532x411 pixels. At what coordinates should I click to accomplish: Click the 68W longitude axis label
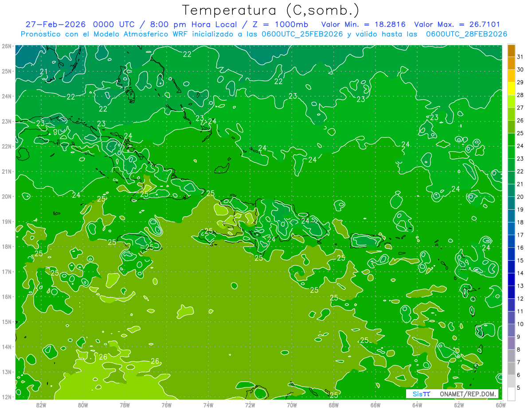point(334,404)
